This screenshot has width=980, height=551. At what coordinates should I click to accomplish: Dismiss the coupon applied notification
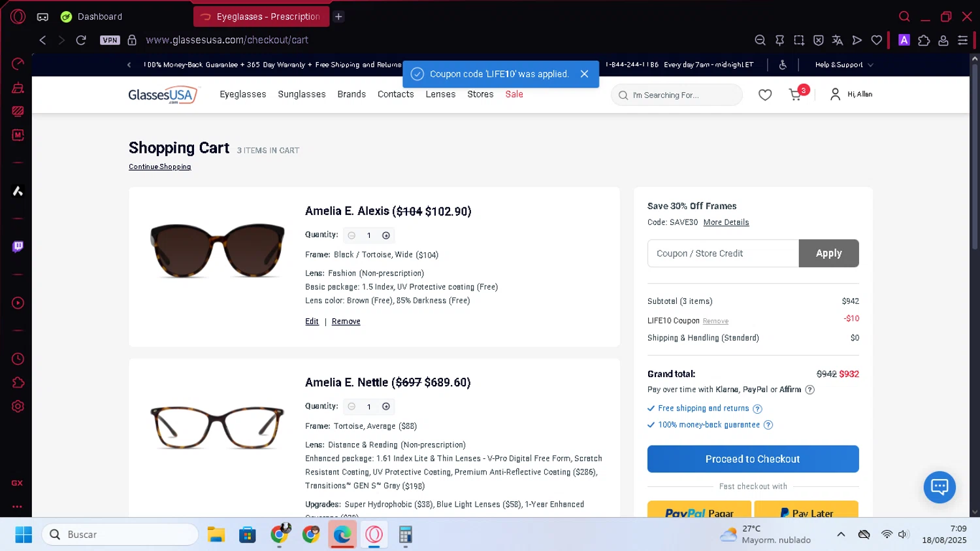pyautogui.click(x=584, y=74)
